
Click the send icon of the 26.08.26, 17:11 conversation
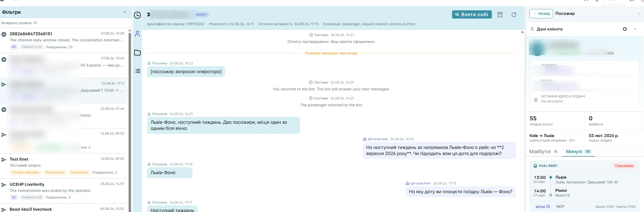click(x=4, y=85)
